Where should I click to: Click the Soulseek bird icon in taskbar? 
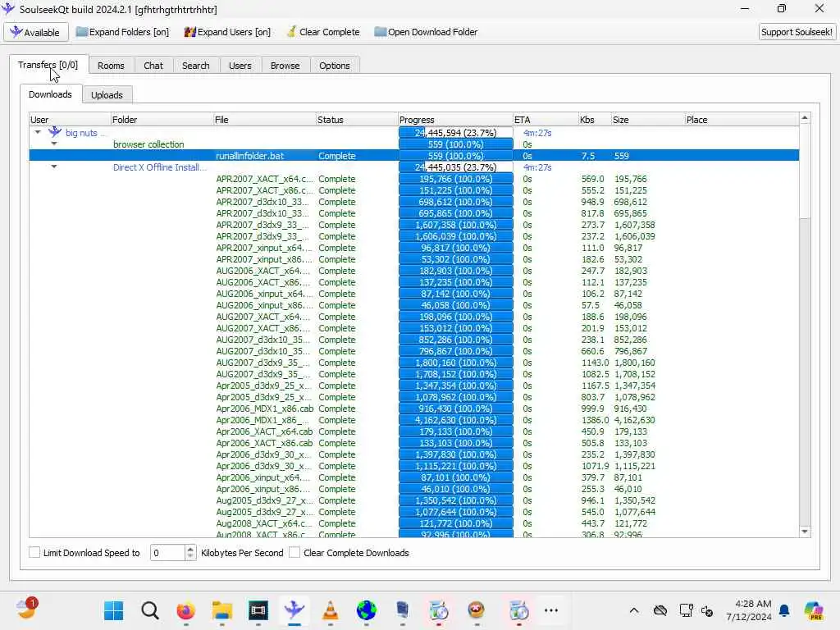[294, 610]
